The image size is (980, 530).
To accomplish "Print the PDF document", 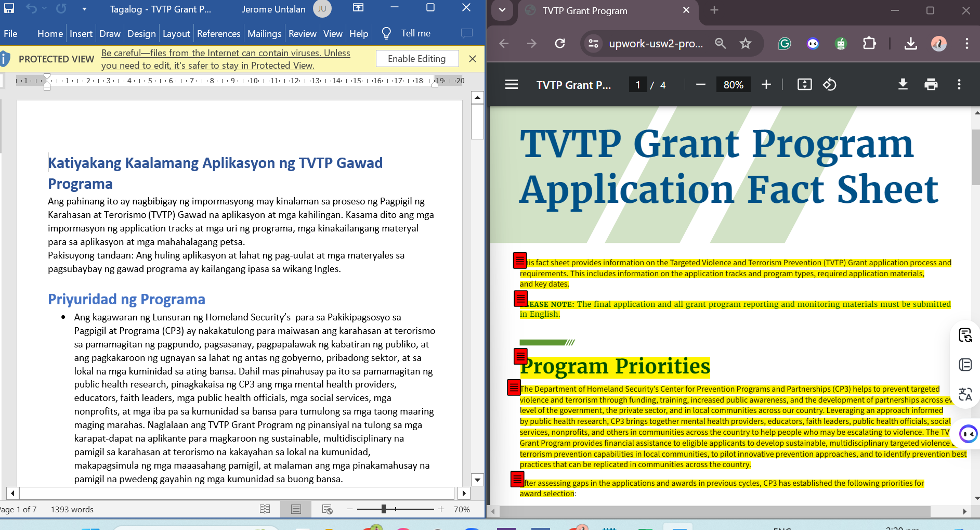I will [931, 84].
